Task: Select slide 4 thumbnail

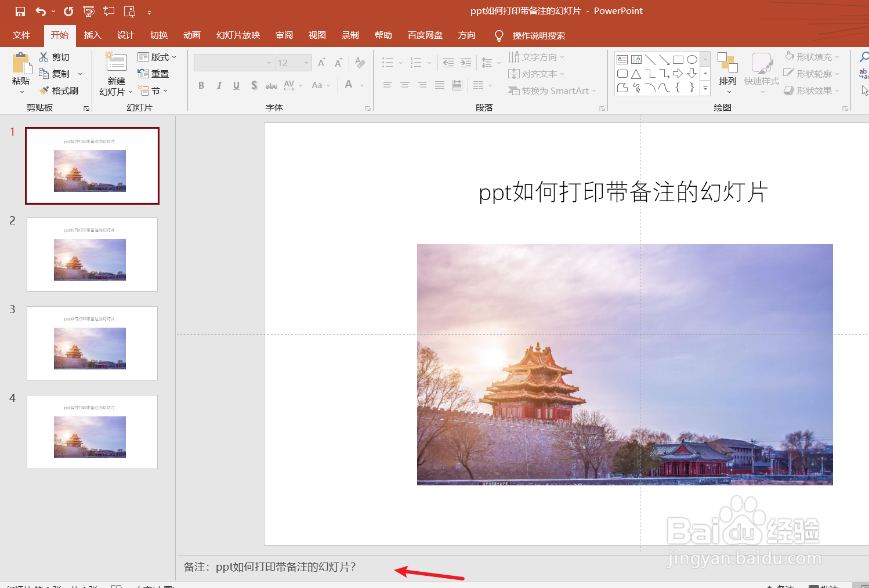Action: pos(92,432)
